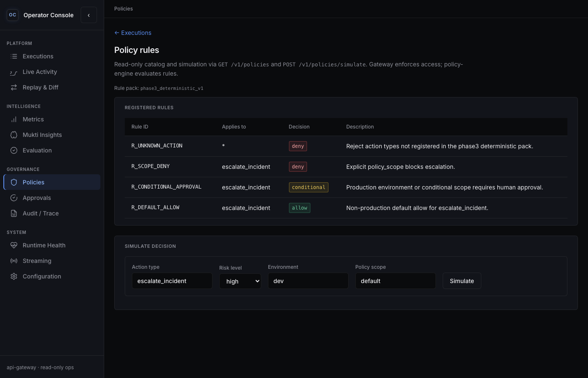Focus the Policy scope input field
The width and height of the screenshot is (588, 378).
pyautogui.click(x=396, y=281)
